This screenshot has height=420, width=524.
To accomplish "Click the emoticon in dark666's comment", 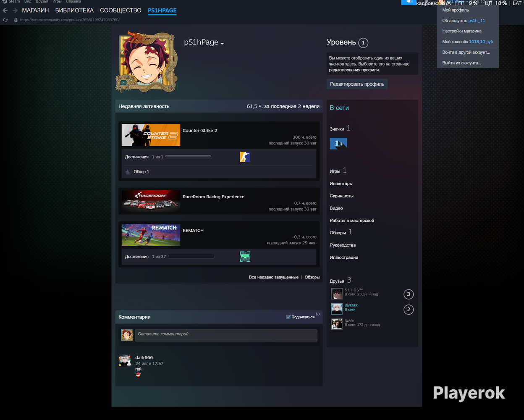I will [139, 375].
